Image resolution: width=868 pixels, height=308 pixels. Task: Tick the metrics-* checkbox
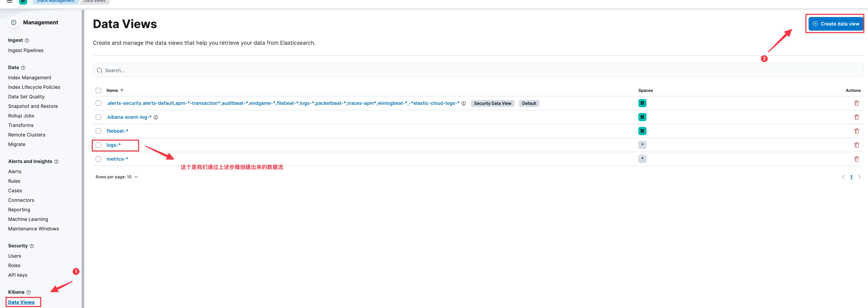click(x=98, y=159)
